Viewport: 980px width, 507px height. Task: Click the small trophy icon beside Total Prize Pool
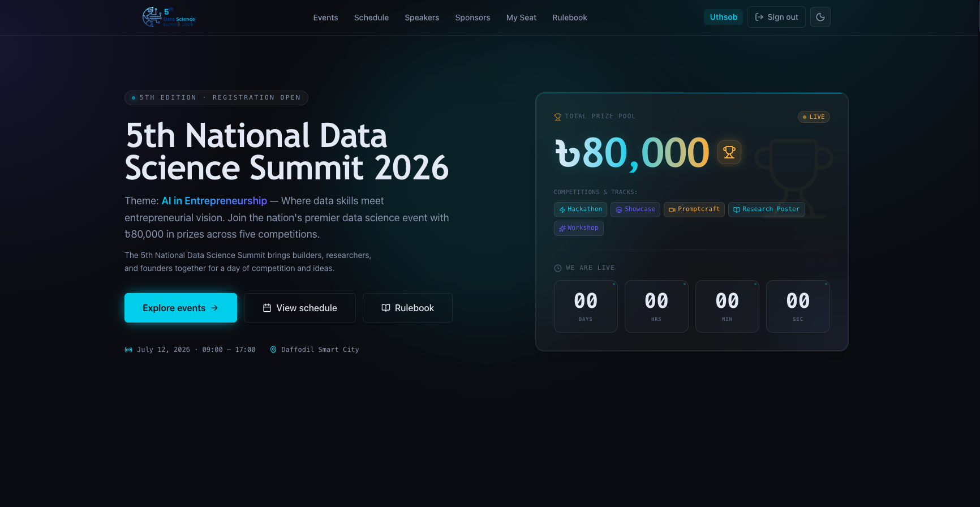click(x=558, y=117)
